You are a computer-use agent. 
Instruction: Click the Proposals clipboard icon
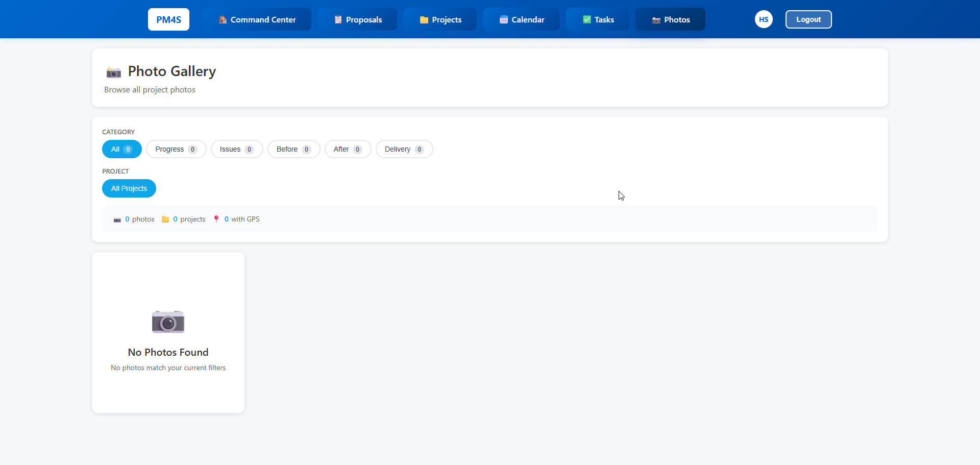coord(338,20)
